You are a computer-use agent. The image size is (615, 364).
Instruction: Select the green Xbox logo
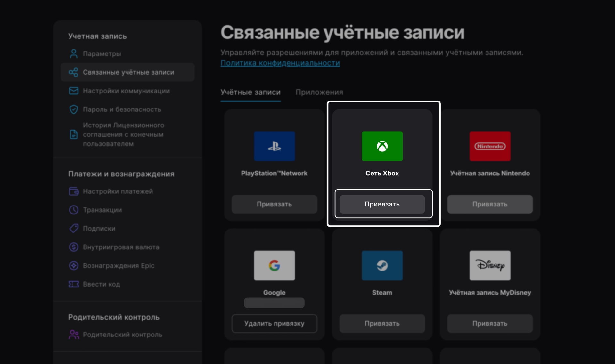pyautogui.click(x=382, y=146)
